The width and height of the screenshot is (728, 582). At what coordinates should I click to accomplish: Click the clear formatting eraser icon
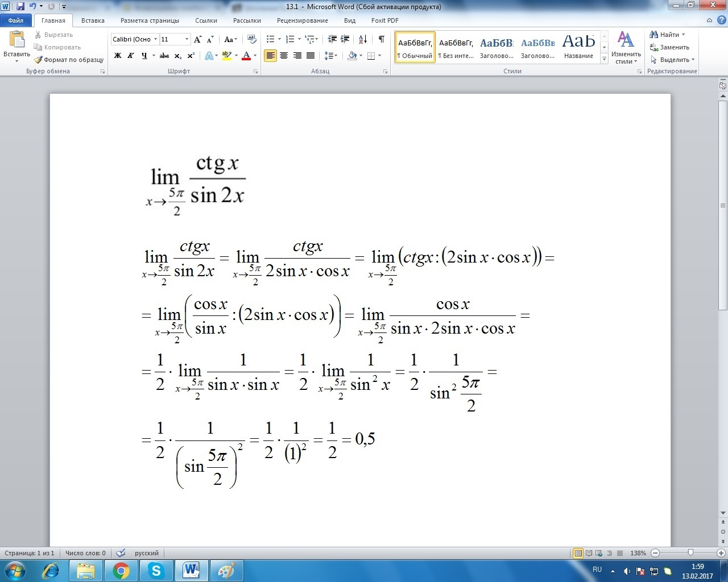point(250,39)
